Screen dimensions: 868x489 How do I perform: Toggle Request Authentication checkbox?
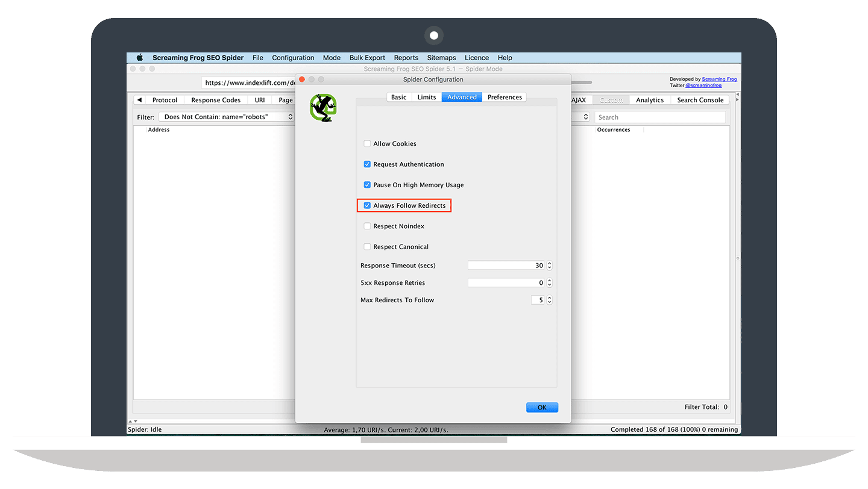pyautogui.click(x=367, y=164)
